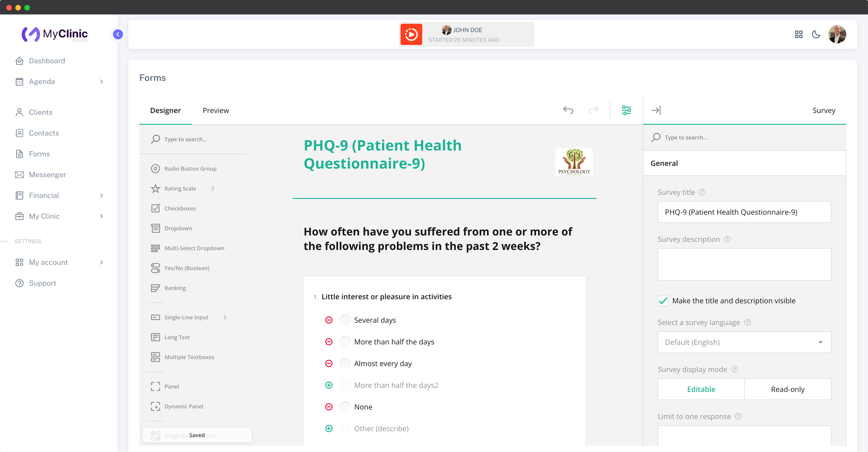This screenshot has height=452, width=868.
Task: Remove the 'Several days' choice
Action: tap(329, 320)
